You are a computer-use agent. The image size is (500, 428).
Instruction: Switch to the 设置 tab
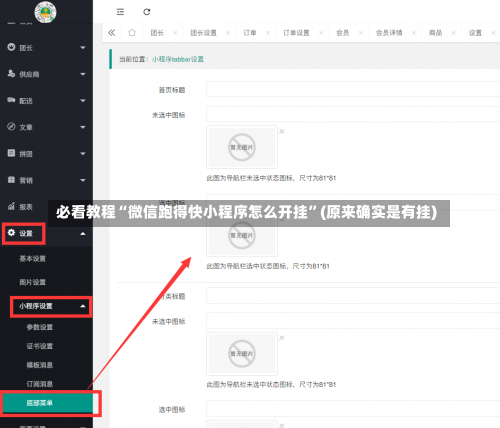pos(475,33)
